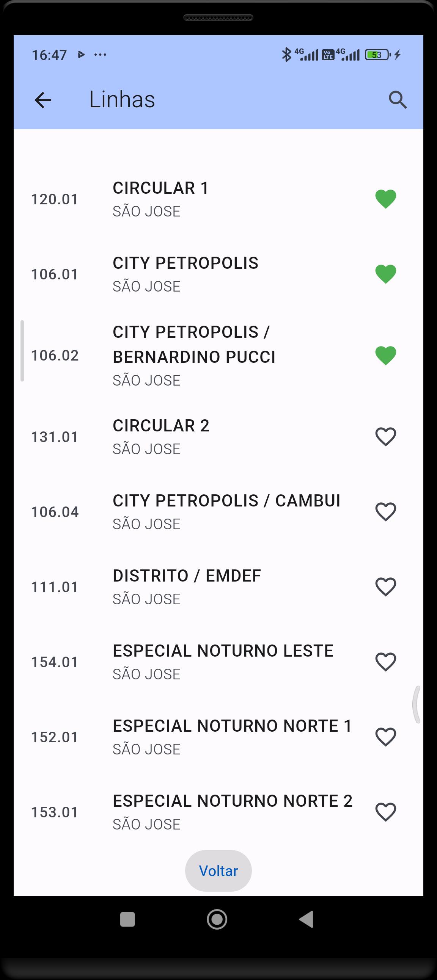Screen dimensions: 437x980
Task: Favorite the CIRCULAR 2 line
Action: [x=386, y=437]
